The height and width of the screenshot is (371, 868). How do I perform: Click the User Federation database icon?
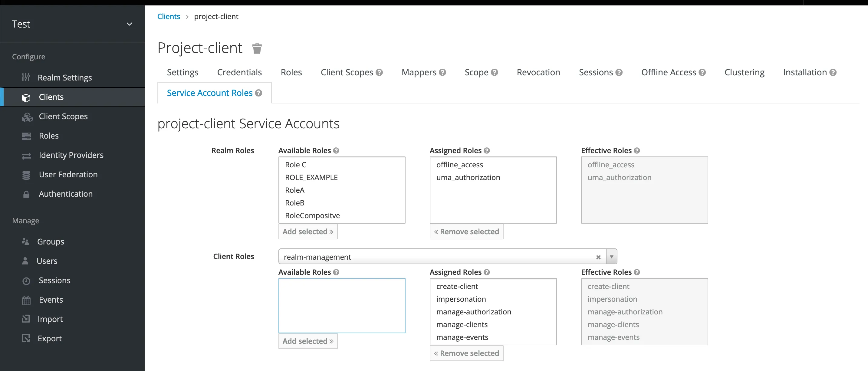point(26,175)
